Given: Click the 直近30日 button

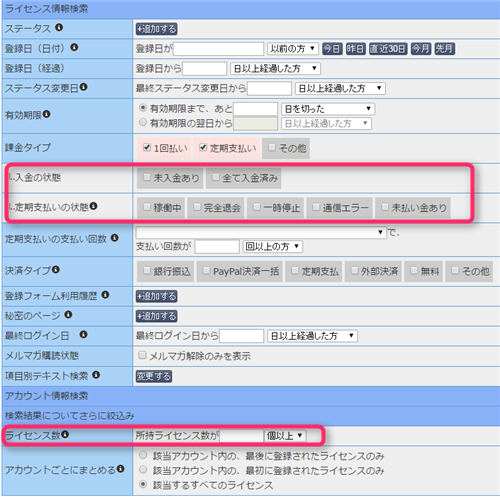Looking at the screenshot, I should click(388, 49).
